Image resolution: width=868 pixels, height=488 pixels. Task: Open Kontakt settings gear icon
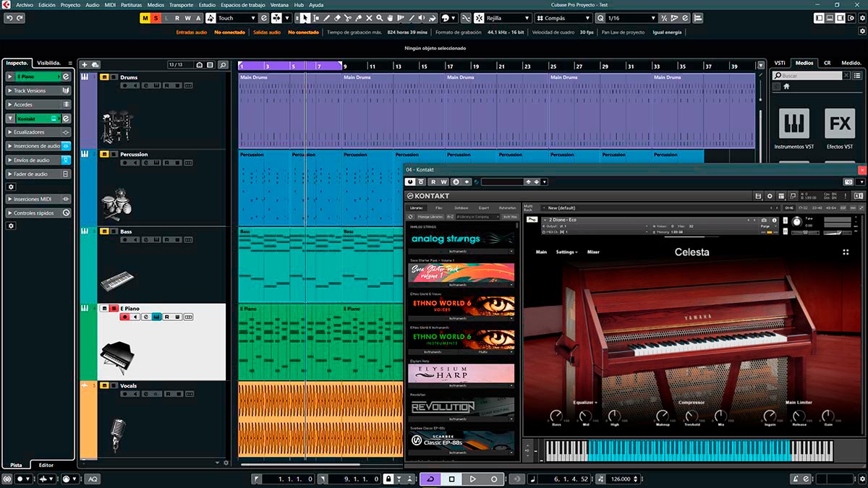(769, 196)
